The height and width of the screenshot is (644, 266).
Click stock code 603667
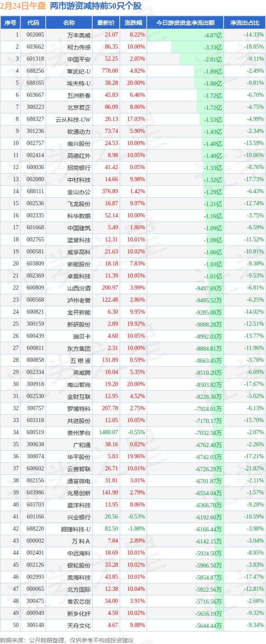pyautogui.click(x=35, y=95)
